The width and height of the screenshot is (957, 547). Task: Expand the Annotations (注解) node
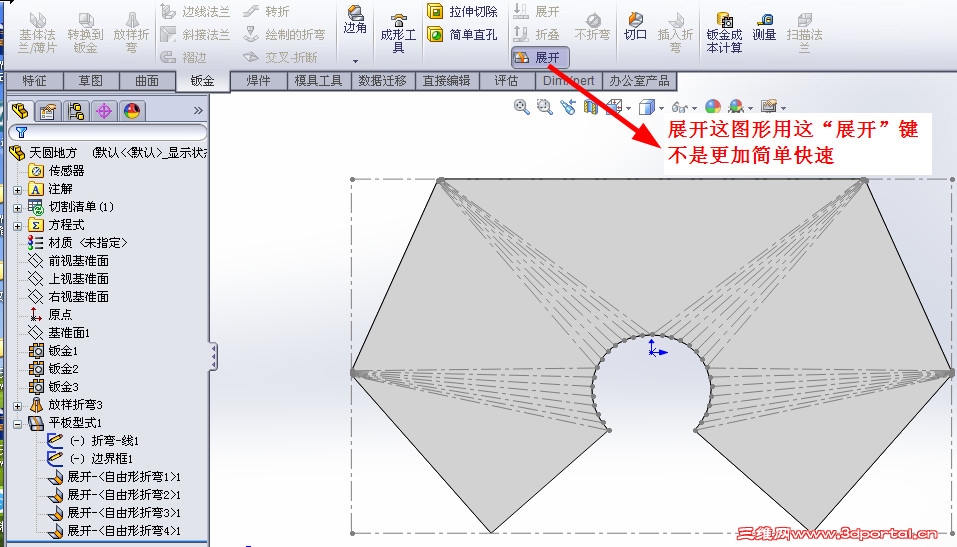18,190
